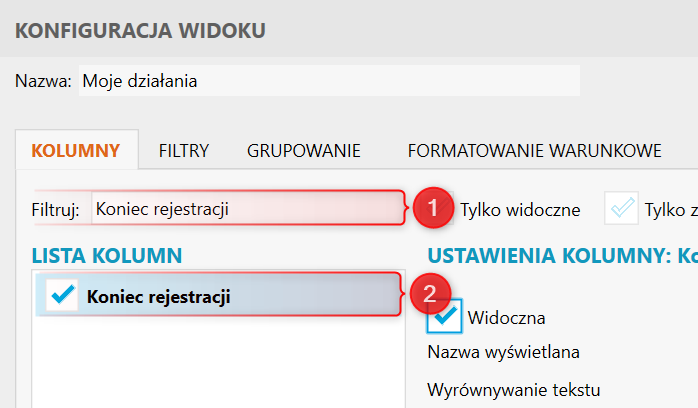Click the KONFIGURACJA WIDOKU window title
Image resolution: width=698 pixels, height=408 pixels.
tap(141, 31)
